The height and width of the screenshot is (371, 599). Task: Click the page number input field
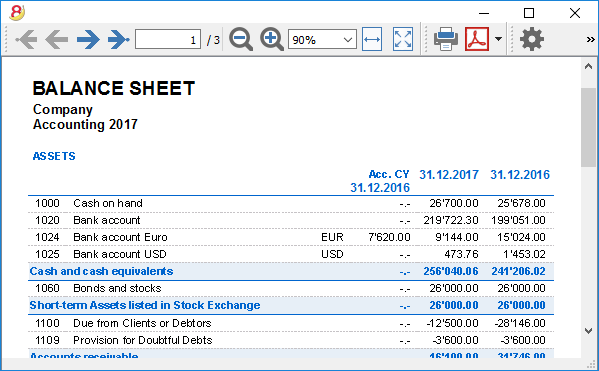168,39
